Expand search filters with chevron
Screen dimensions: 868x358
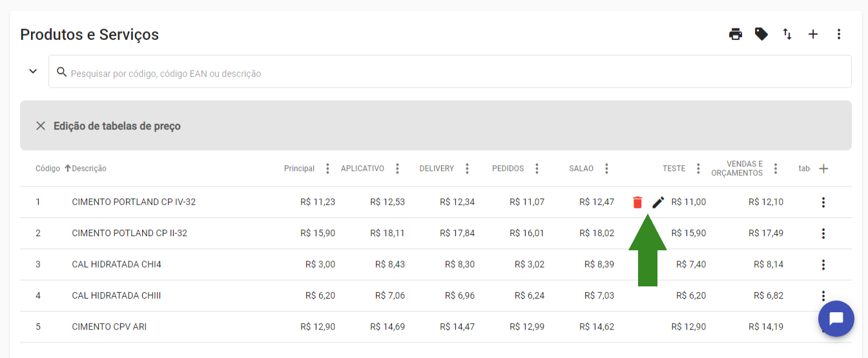pos(33,71)
